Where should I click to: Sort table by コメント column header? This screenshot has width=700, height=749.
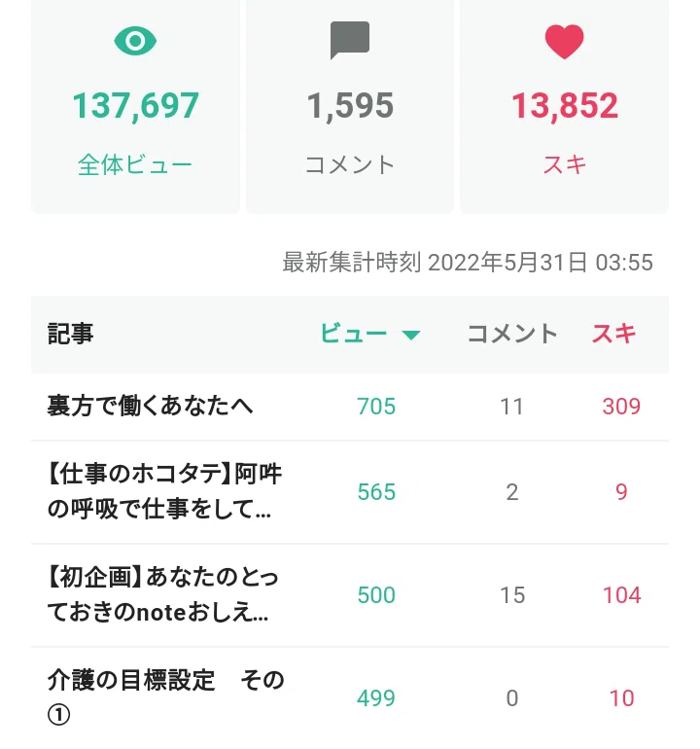pos(512,334)
